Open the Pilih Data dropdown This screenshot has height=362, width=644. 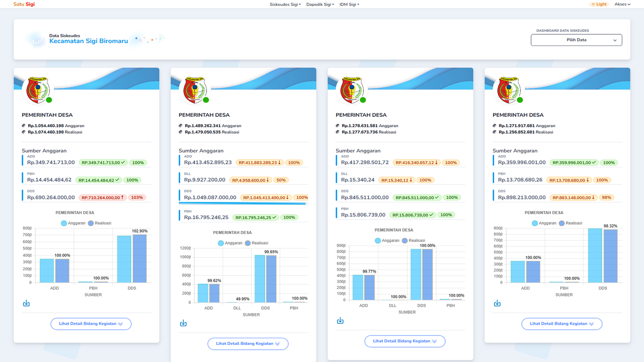(x=576, y=40)
